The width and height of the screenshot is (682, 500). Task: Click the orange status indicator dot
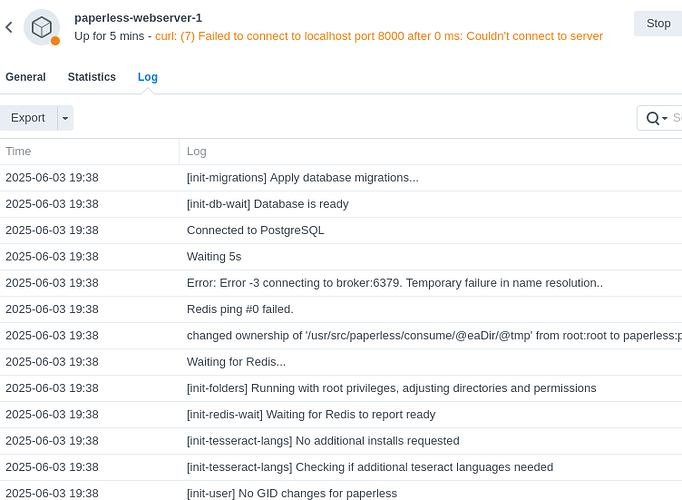55,41
